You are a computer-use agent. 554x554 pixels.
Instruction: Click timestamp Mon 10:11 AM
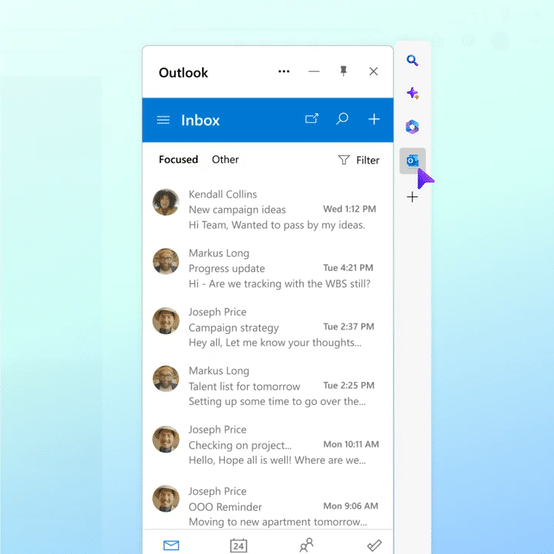[351, 444]
